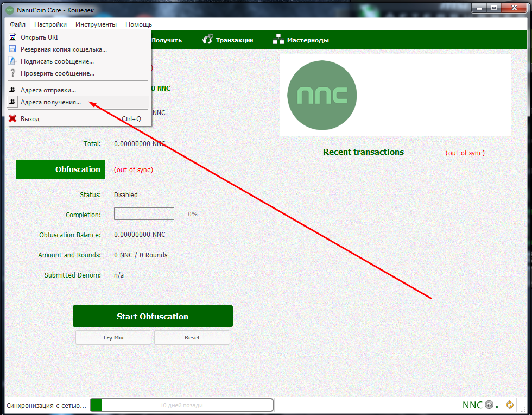This screenshot has height=415, width=532.
Task: Click the Мастерноды network icon
Action: 278,40
